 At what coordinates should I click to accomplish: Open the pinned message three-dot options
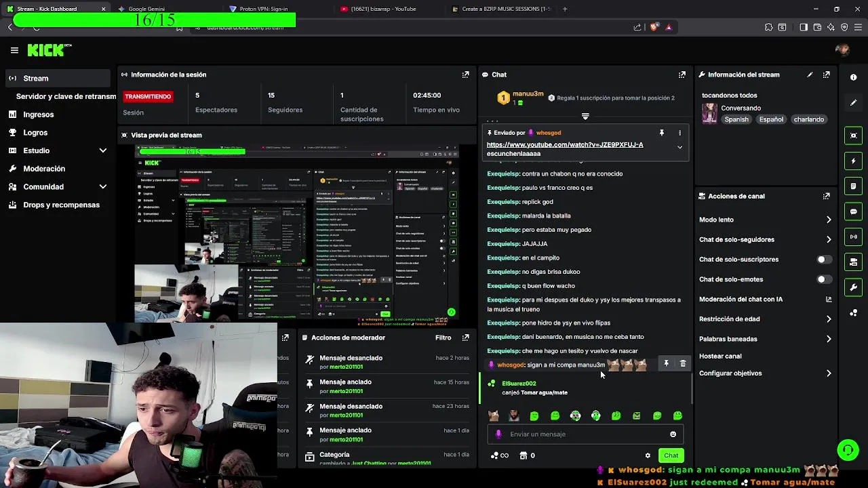pyautogui.click(x=679, y=133)
